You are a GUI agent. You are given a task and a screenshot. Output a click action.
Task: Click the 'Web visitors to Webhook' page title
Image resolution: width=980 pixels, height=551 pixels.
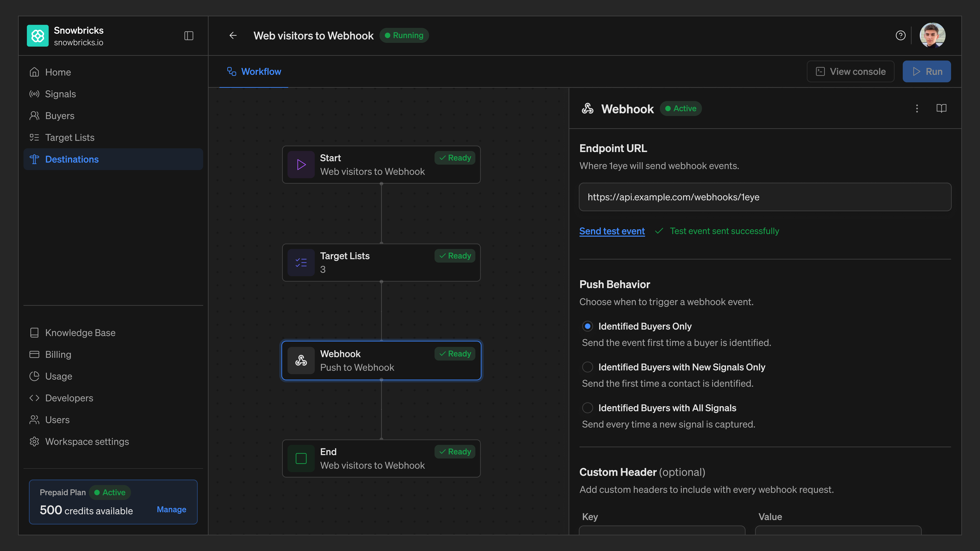coord(313,36)
